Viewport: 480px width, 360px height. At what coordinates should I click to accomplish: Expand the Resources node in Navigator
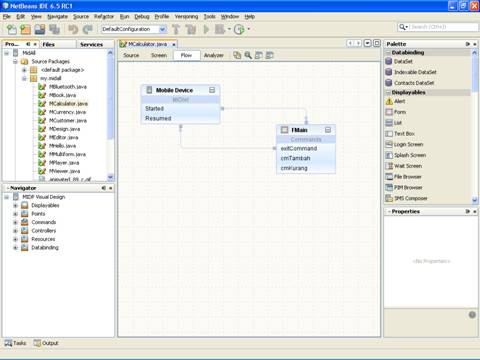pyautogui.click(x=15, y=239)
